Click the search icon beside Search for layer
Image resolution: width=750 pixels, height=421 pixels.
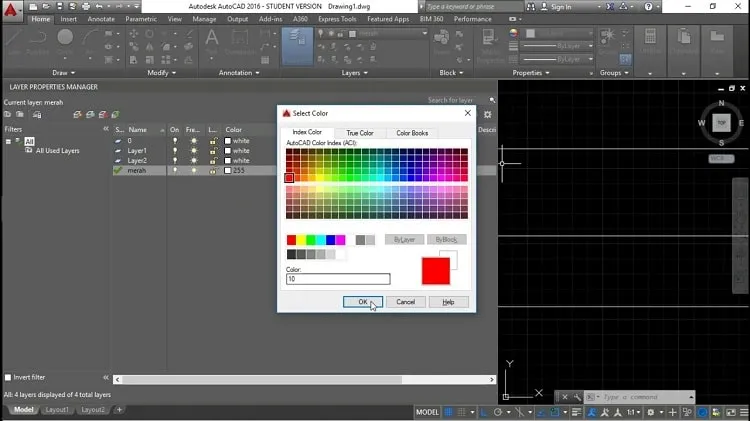(492, 100)
